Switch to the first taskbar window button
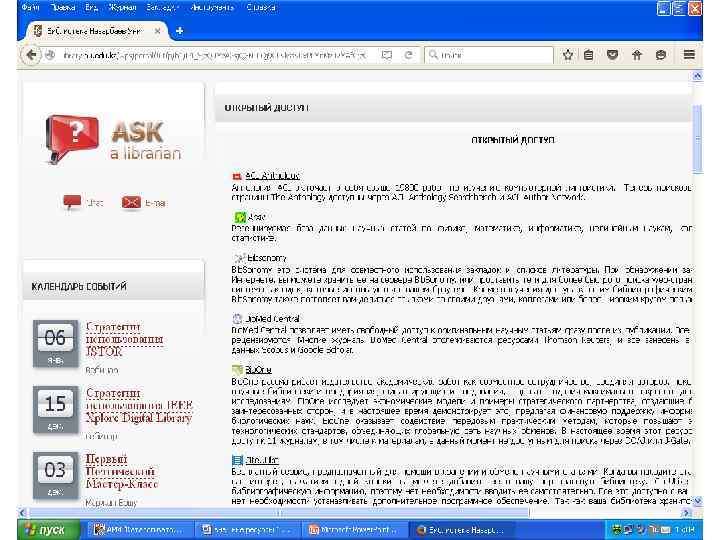720x540 pixels. (x=139, y=530)
